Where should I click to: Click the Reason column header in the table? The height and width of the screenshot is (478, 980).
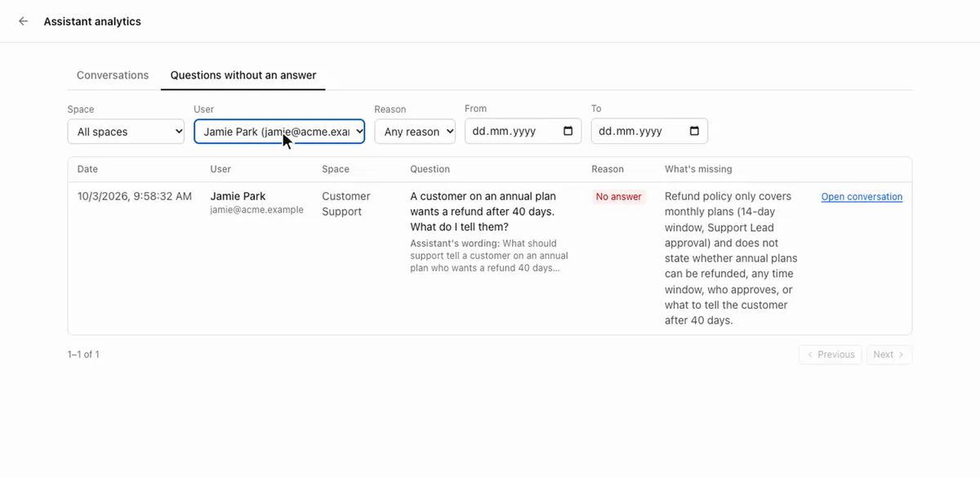click(x=608, y=169)
